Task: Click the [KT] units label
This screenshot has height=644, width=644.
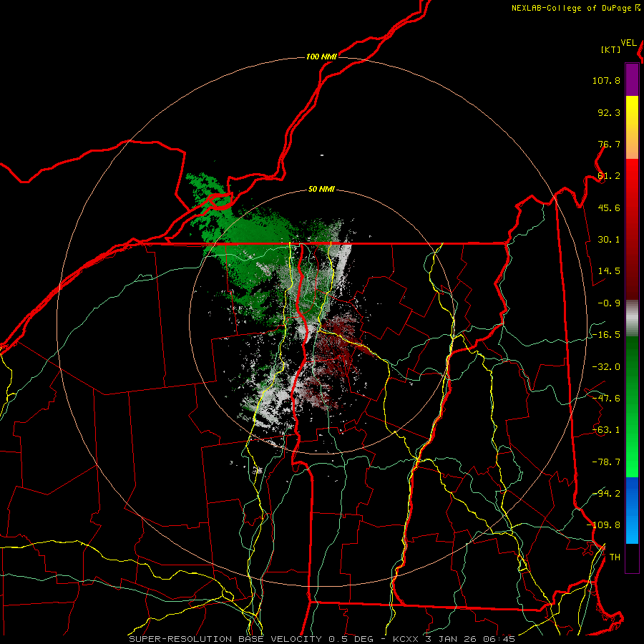Action: click(611, 49)
